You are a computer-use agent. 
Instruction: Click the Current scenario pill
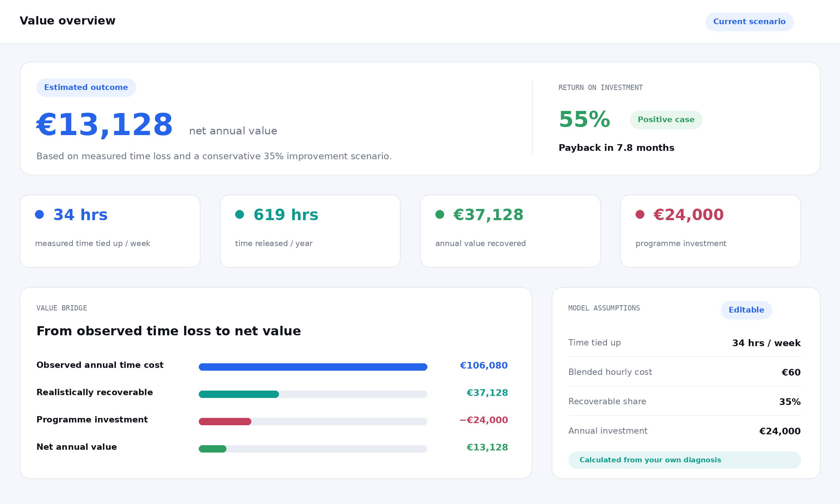click(x=749, y=22)
